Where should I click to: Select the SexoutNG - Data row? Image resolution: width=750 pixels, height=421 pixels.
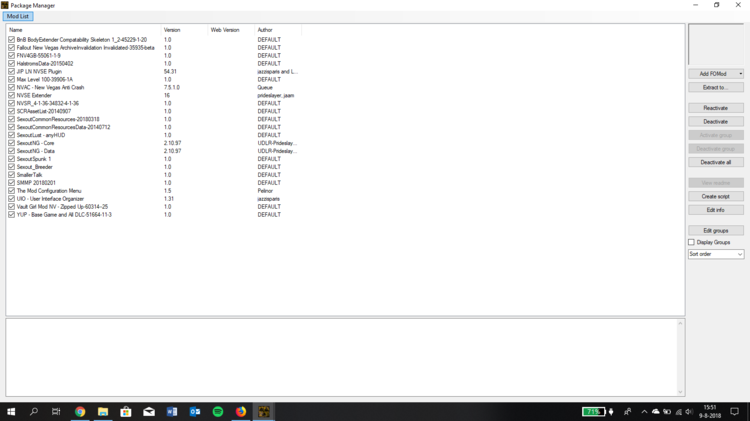click(35, 151)
